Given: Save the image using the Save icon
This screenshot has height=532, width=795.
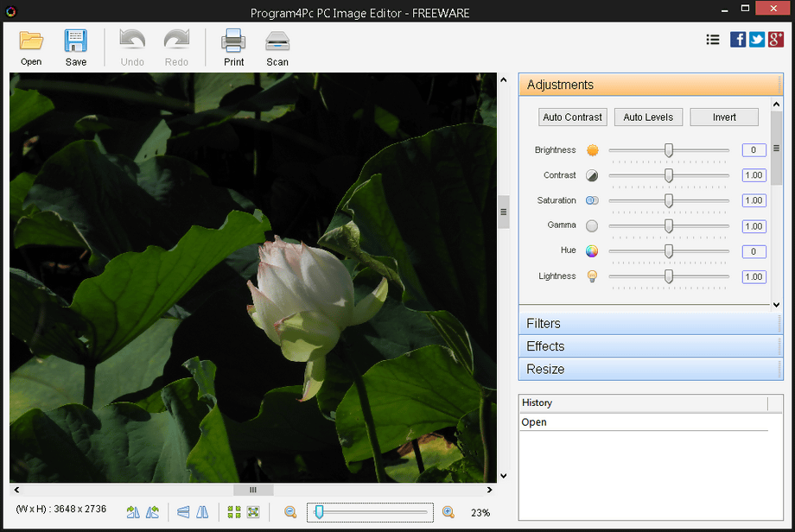Looking at the screenshot, I should click(75, 41).
